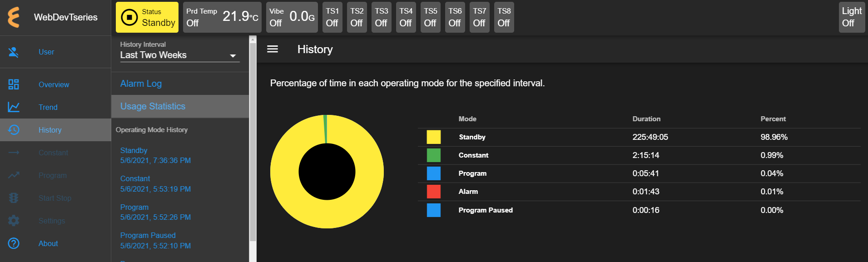Toggle the TS7 output tile
The width and height of the screenshot is (868, 262).
[480, 17]
